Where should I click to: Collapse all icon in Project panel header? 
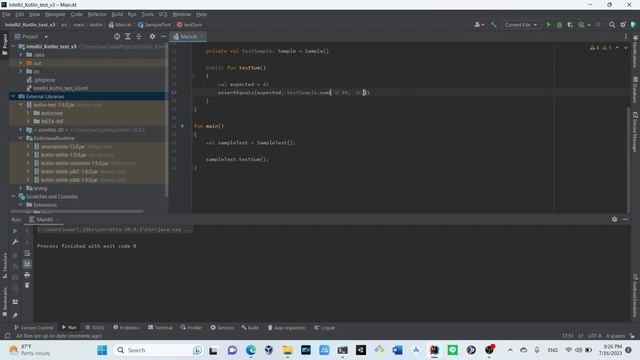[x=139, y=36]
